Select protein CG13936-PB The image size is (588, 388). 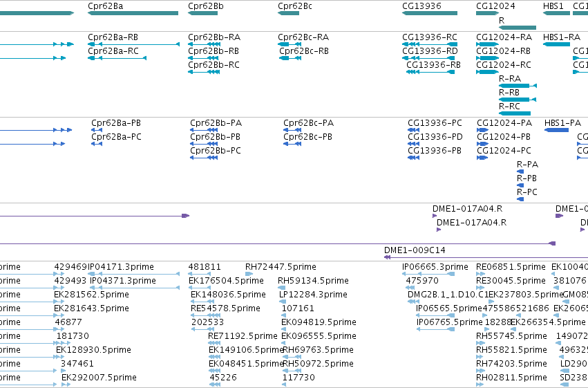(x=414, y=158)
